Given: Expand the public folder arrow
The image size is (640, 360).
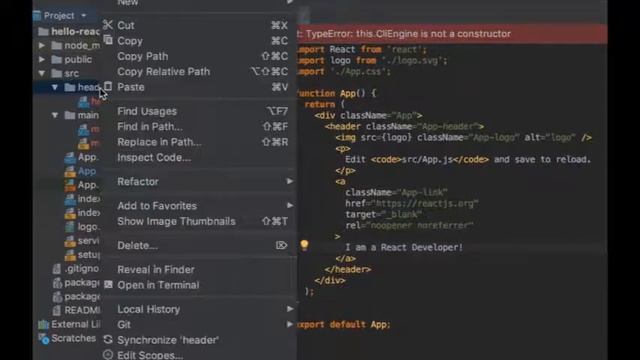Looking at the screenshot, I should click(x=42, y=60).
